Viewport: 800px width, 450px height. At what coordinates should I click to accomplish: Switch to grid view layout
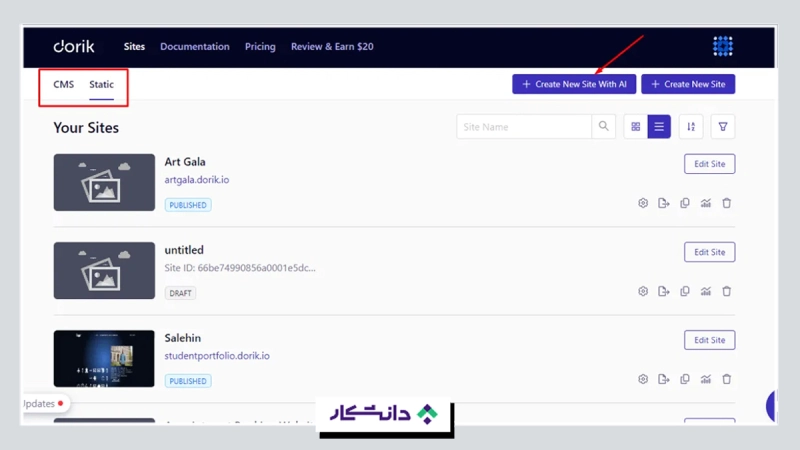coord(635,127)
